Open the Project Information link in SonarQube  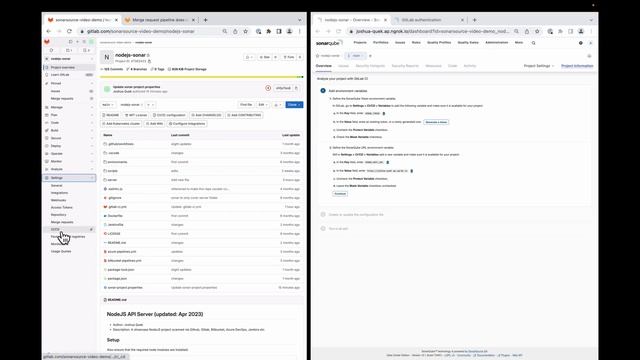(577, 66)
